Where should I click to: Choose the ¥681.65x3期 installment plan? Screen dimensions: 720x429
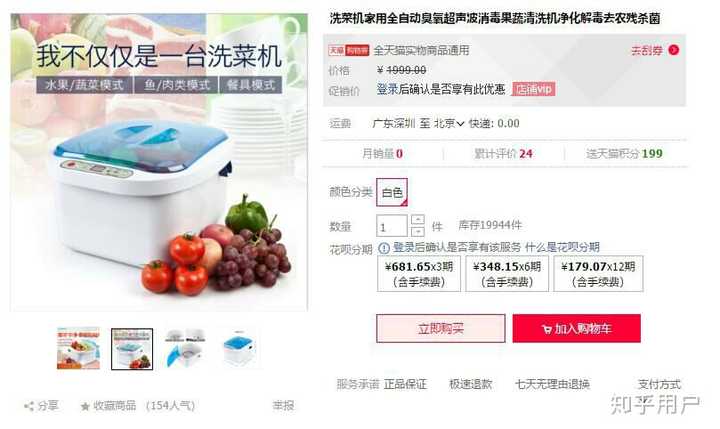pyautogui.click(x=419, y=274)
